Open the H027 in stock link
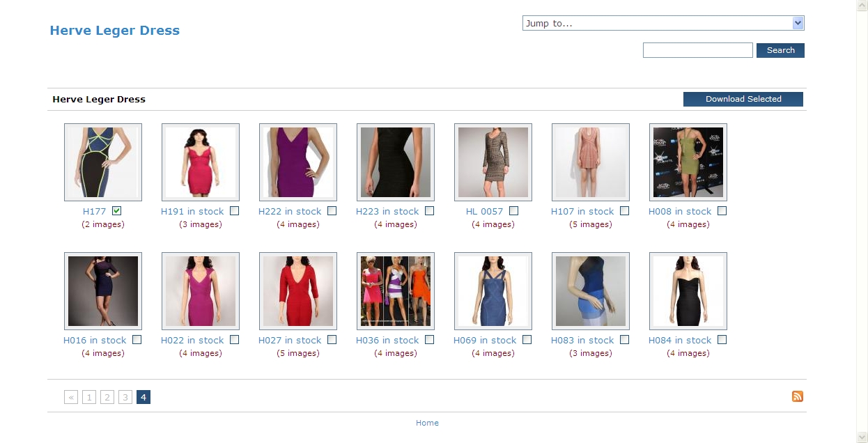 click(290, 340)
